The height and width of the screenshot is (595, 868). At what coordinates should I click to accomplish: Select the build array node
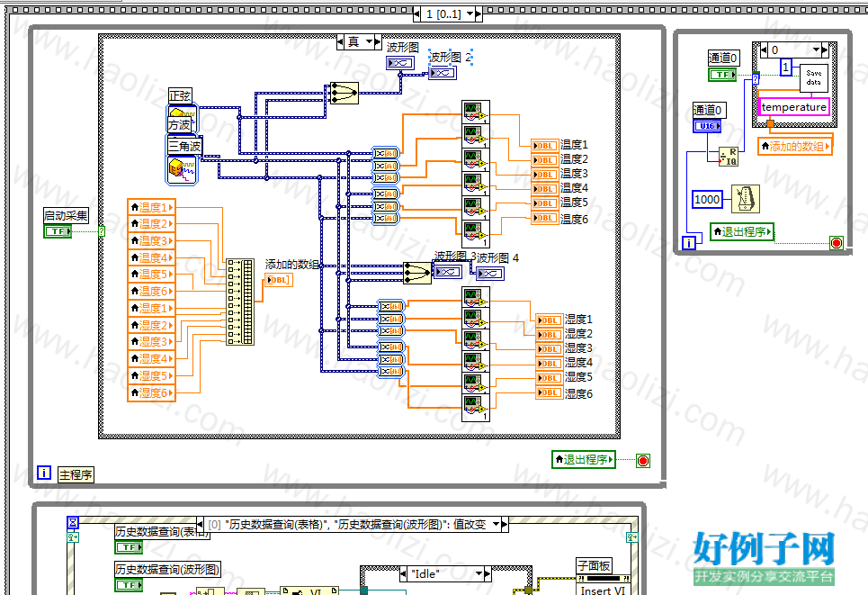(240, 302)
